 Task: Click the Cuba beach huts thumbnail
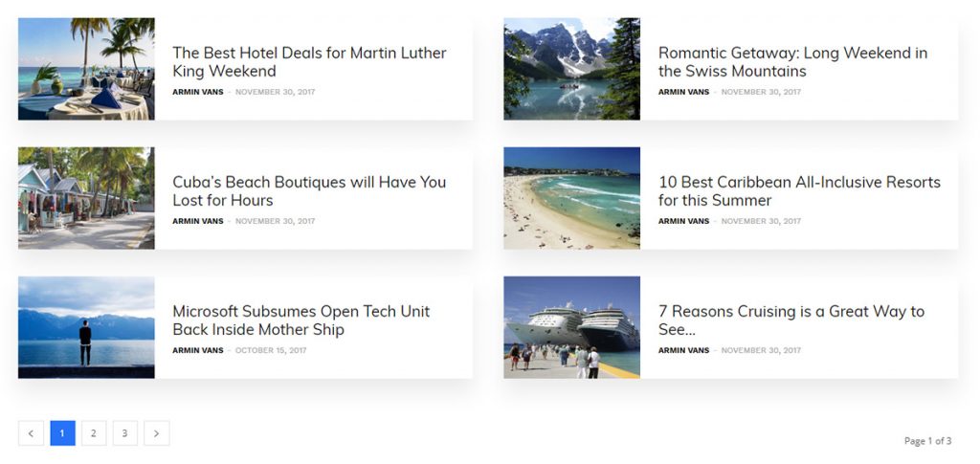pos(86,198)
